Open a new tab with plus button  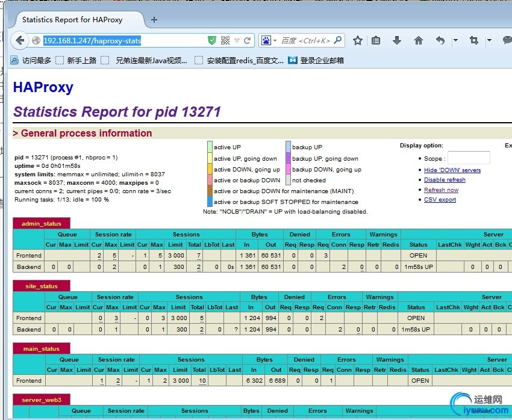(154, 20)
